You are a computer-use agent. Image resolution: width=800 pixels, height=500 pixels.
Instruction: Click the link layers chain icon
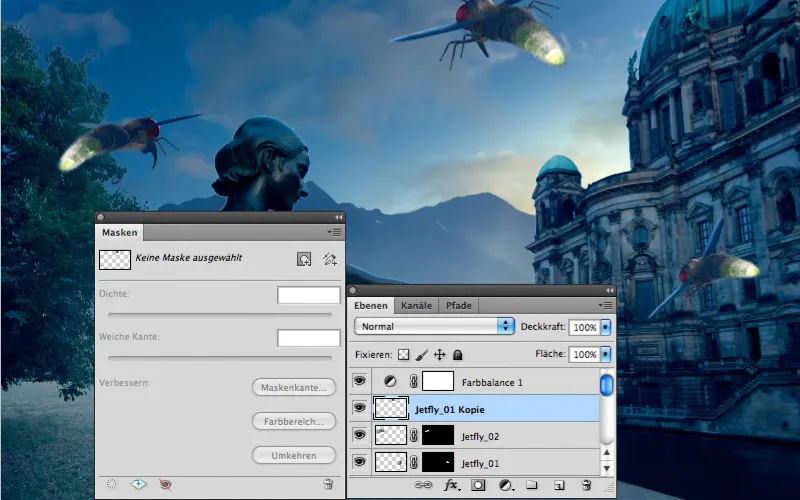tap(423, 485)
